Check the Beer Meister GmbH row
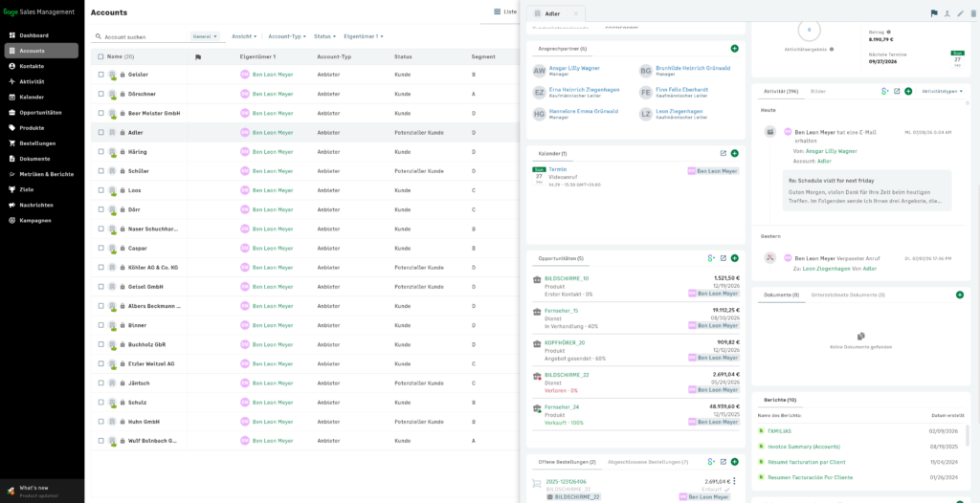The image size is (980, 503). [101, 113]
